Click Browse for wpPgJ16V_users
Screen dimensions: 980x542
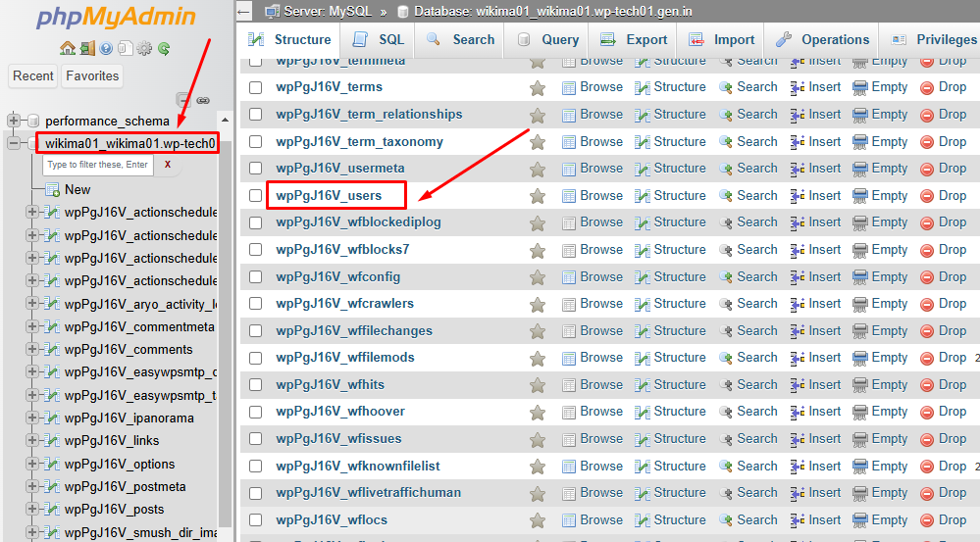[593, 195]
